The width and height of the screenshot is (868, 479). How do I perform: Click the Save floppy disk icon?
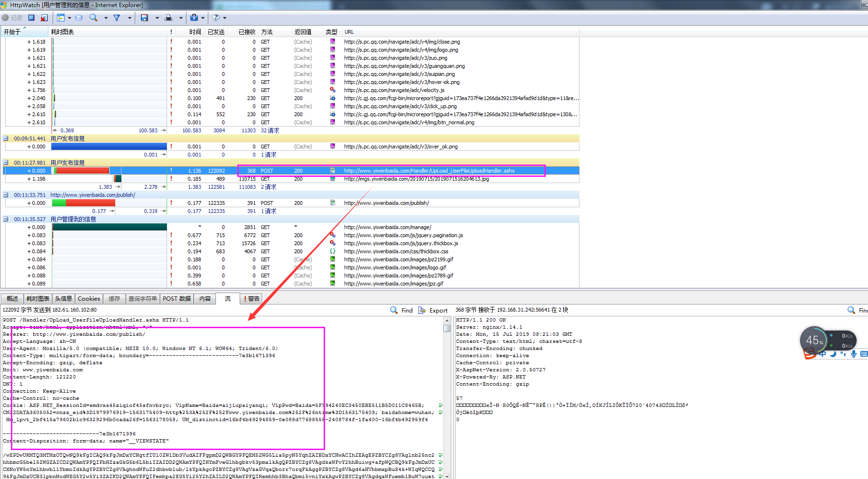click(144, 18)
